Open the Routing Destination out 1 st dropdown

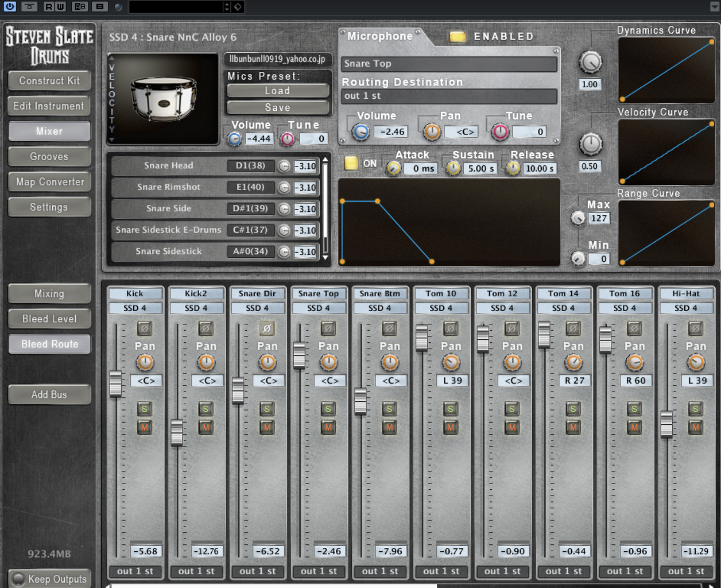click(449, 96)
